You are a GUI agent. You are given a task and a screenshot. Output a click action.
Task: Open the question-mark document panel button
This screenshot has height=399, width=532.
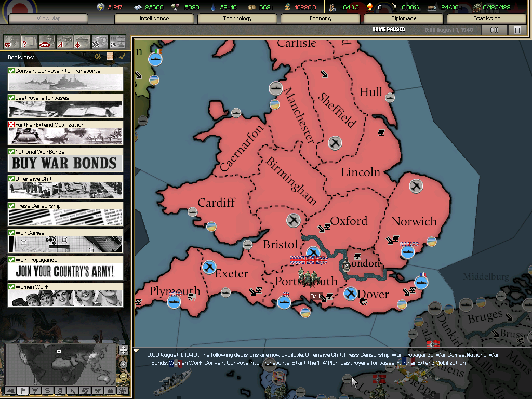pos(29,43)
